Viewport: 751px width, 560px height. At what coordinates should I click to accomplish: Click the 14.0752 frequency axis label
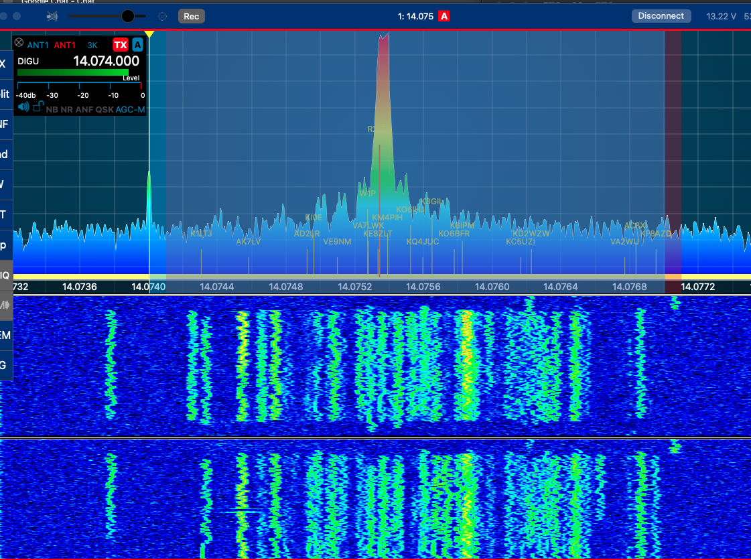coord(355,287)
